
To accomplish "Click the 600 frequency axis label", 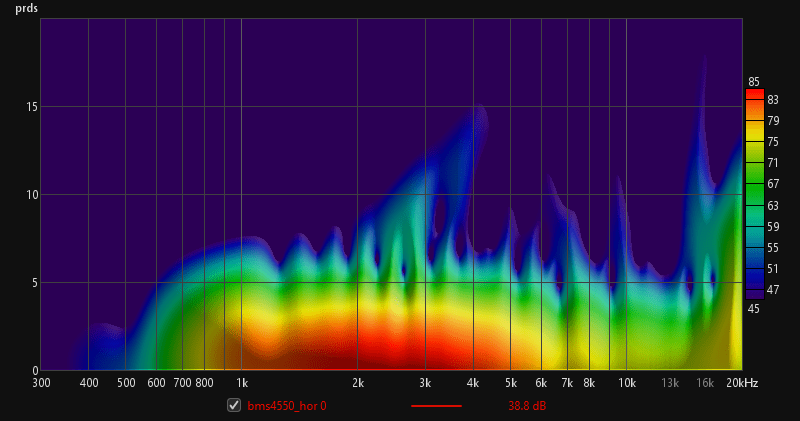I will coord(157,383).
